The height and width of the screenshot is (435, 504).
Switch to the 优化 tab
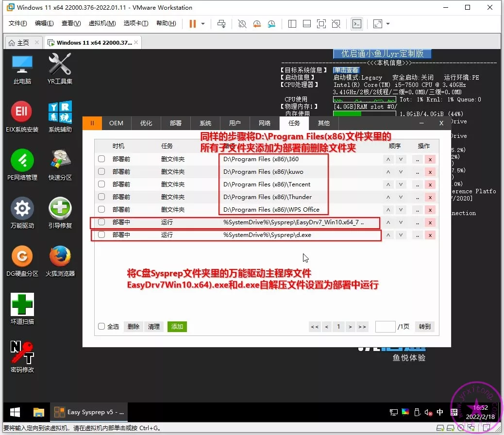click(146, 123)
